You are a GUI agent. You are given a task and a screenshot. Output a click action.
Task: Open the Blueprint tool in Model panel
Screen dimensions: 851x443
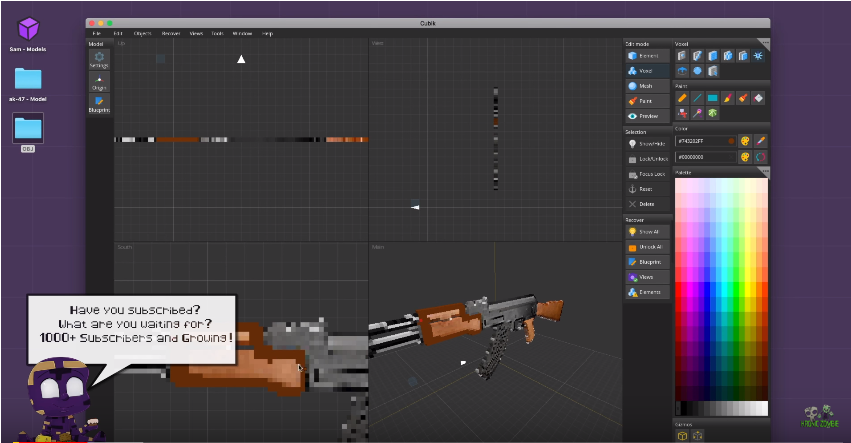98,104
